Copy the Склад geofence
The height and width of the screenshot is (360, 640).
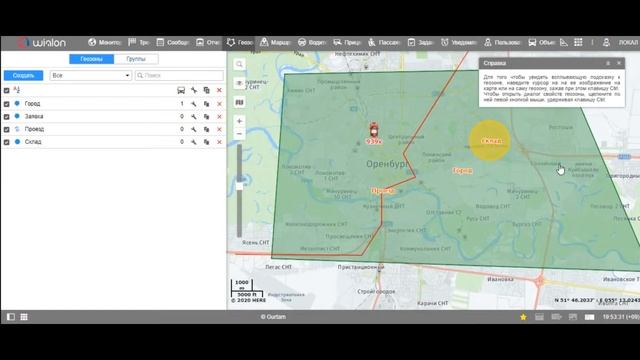pos(207,142)
